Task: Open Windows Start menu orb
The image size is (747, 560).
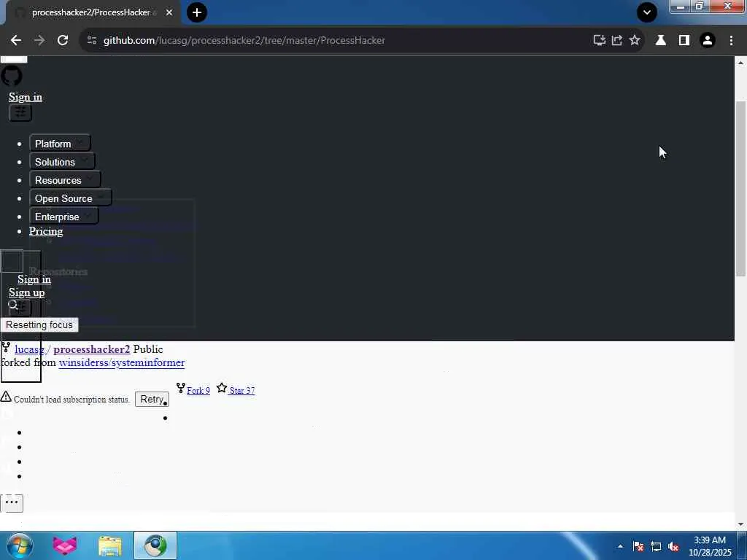Action: point(20,545)
